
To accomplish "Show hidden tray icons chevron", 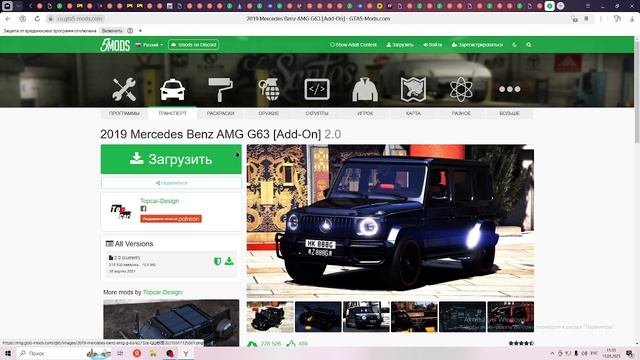I will point(552,353).
